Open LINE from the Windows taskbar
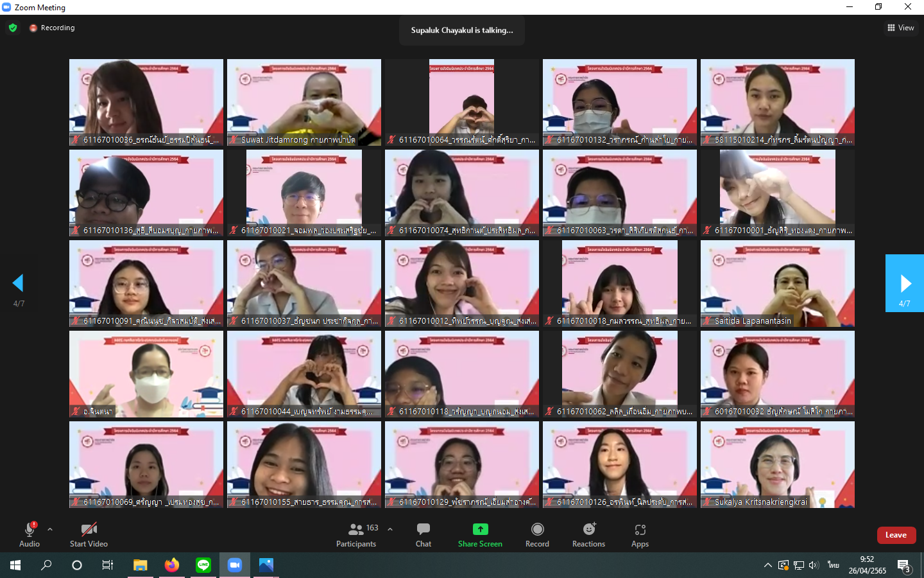This screenshot has height=578, width=924. (203, 565)
